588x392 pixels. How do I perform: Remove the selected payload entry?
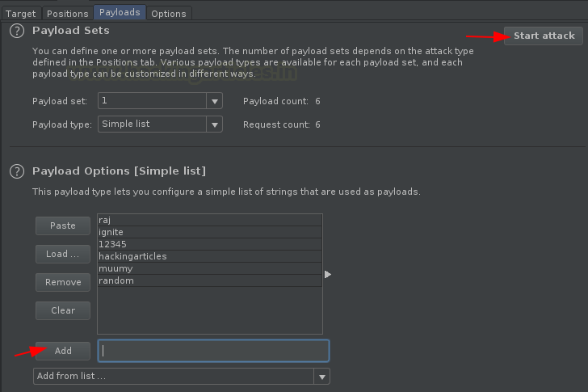coord(63,282)
